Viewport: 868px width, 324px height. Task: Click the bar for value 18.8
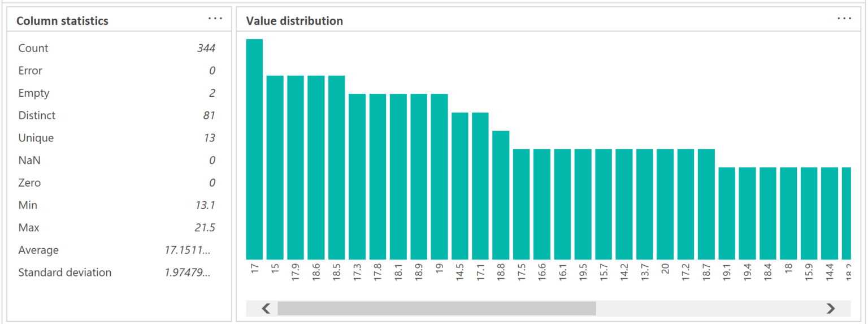point(501,195)
